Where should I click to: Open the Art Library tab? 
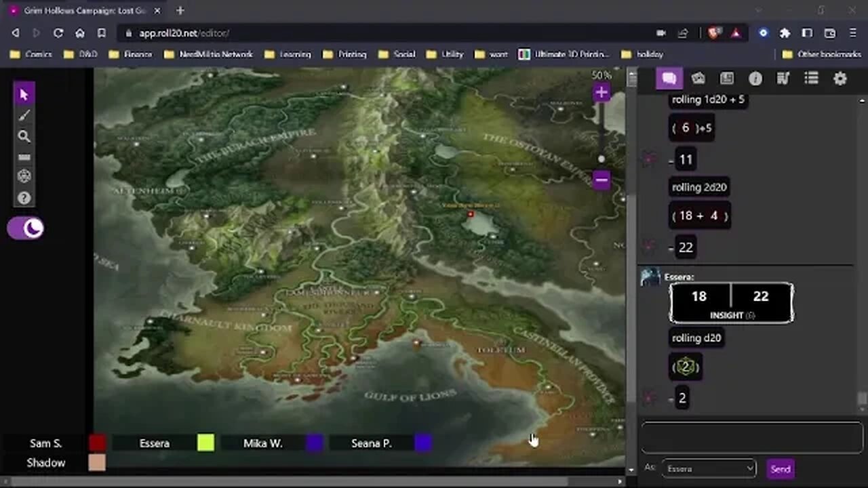(698, 79)
